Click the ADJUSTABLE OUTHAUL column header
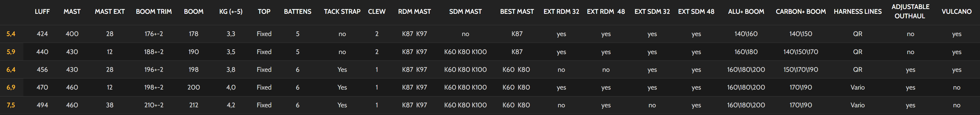The height and width of the screenshot is (115, 980). coord(910,11)
